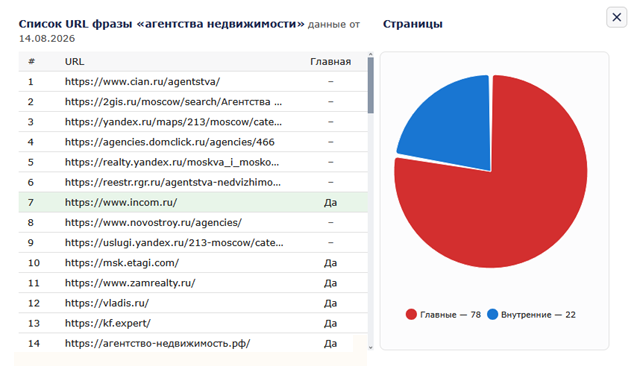634x366 pixels.
Task: Click row number 1 in the table
Action: pyautogui.click(x=31, y=82)
